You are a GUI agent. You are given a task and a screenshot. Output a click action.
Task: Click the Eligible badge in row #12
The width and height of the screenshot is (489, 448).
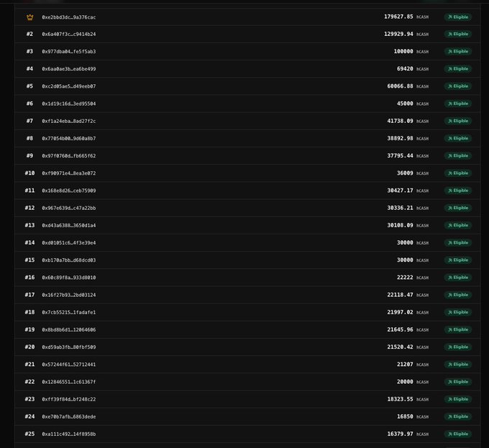(x=458, y=208)
